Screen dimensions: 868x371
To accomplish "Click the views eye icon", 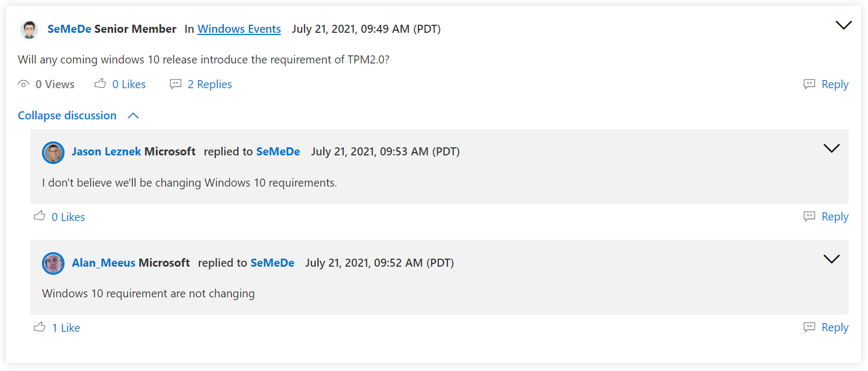I will coord(24,84).
